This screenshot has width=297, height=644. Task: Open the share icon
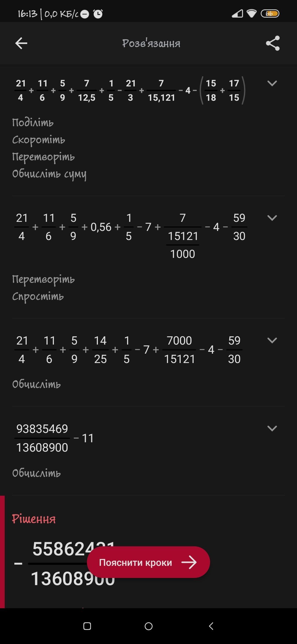click(x=273, y=43)
